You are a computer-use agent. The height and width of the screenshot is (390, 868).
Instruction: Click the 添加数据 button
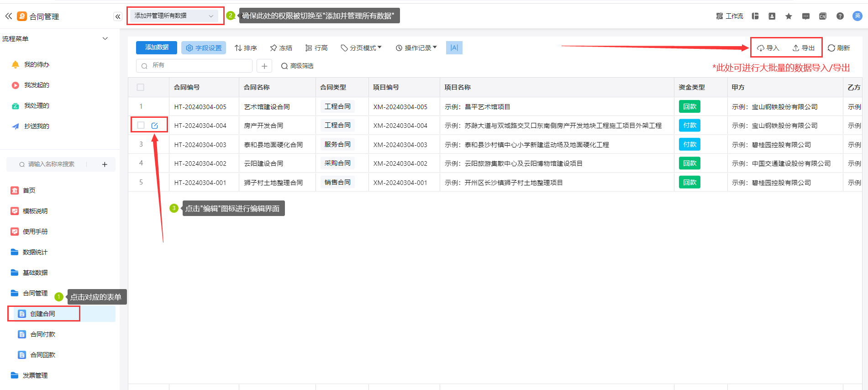(157, 47)
